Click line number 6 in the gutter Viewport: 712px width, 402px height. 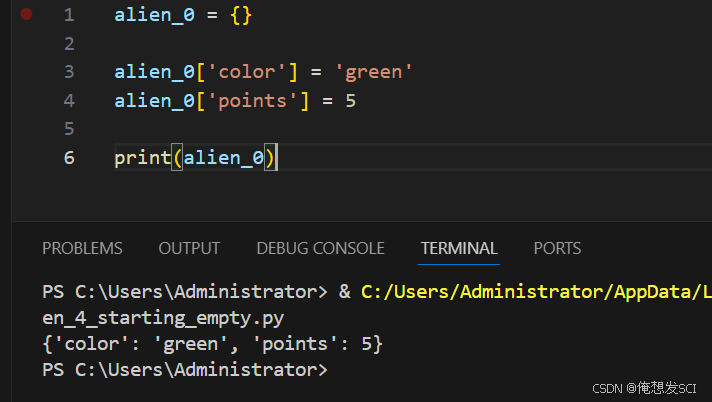69,158
